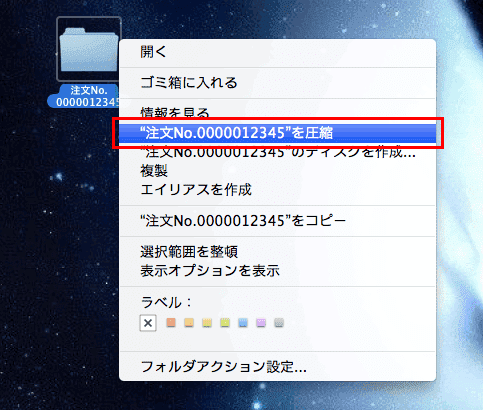Compress folder via "を圧縮" menu item

(x=277, y=133)
